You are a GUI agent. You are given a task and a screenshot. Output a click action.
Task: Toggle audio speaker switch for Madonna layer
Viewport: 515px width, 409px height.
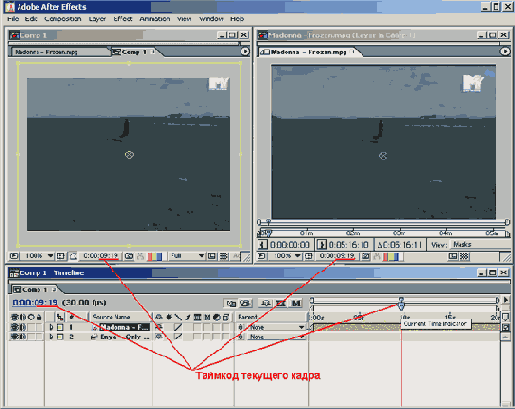(x=23, y=327)
